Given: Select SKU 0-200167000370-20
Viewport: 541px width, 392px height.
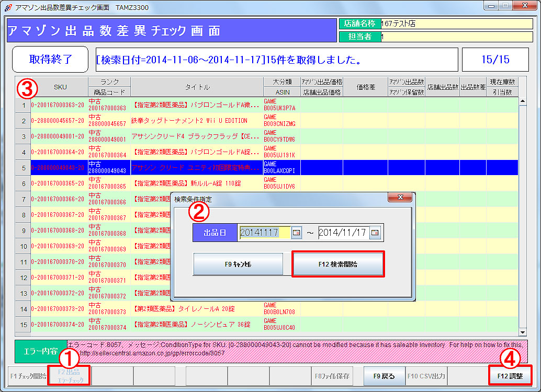Looking at the screenshot, I should [x=58, y=262].
